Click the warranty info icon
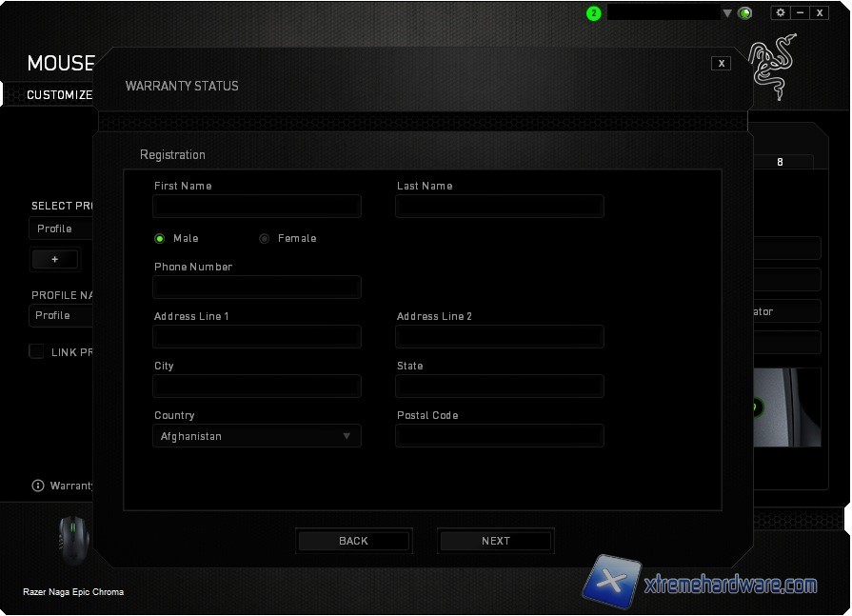This screenshot has height=616, width=852. click(38, 486)
